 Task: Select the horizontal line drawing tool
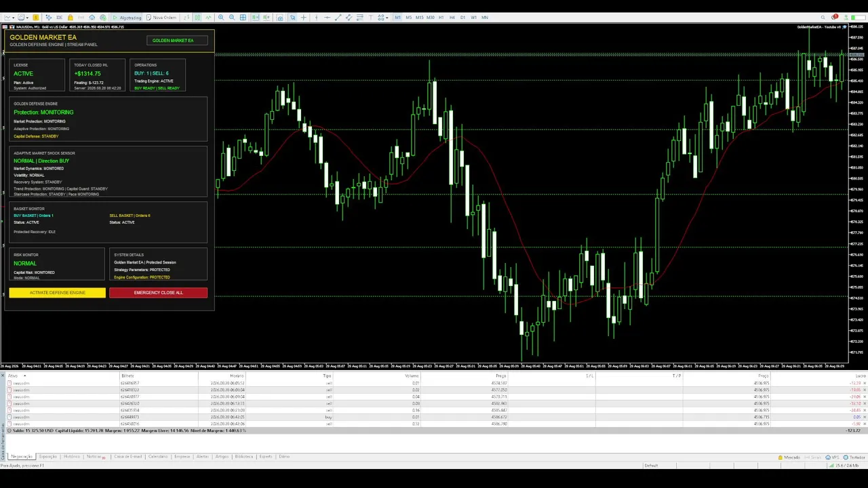click(327, 18)
